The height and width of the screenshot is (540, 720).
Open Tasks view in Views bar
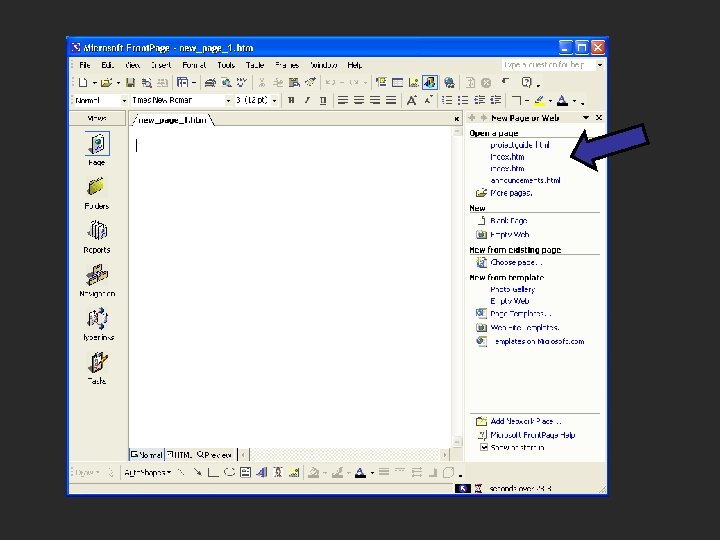97,368
